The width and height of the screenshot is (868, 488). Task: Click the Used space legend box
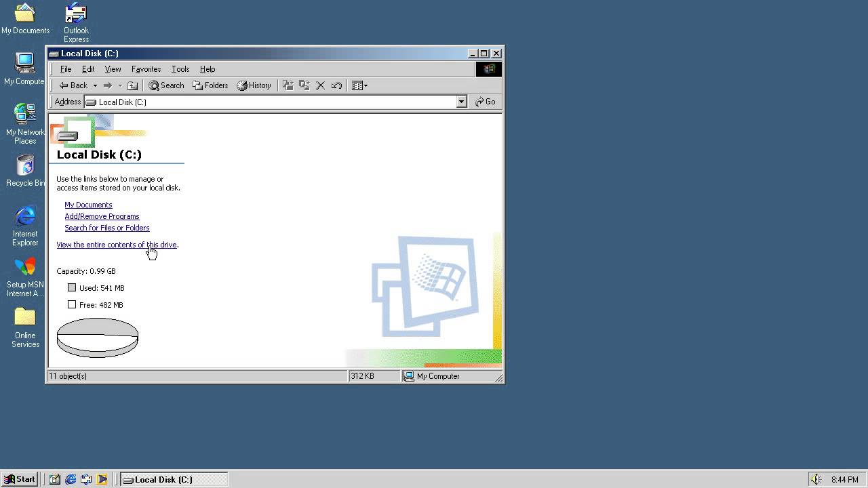pos(72,287)
